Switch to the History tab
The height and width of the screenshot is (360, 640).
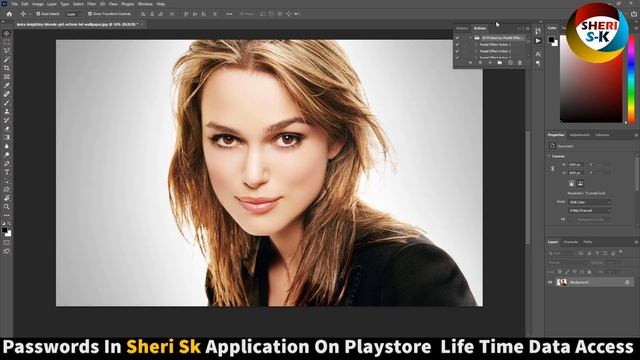462,28
